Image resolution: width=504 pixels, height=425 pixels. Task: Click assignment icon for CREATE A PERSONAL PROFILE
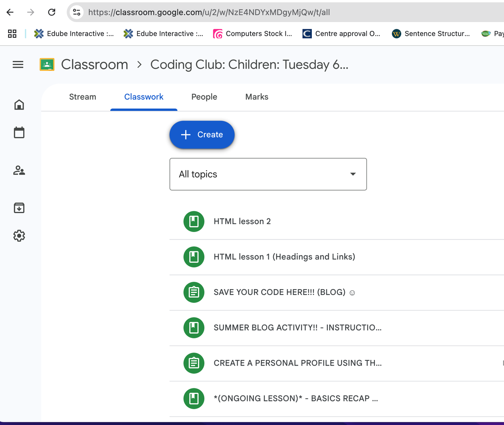click(194, 363)
